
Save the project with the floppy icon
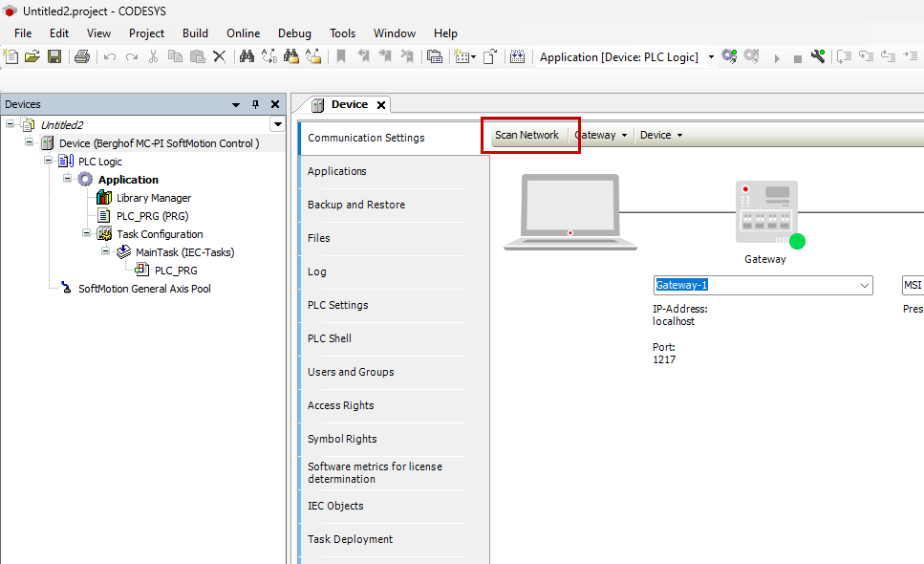(x=54, y=56)
